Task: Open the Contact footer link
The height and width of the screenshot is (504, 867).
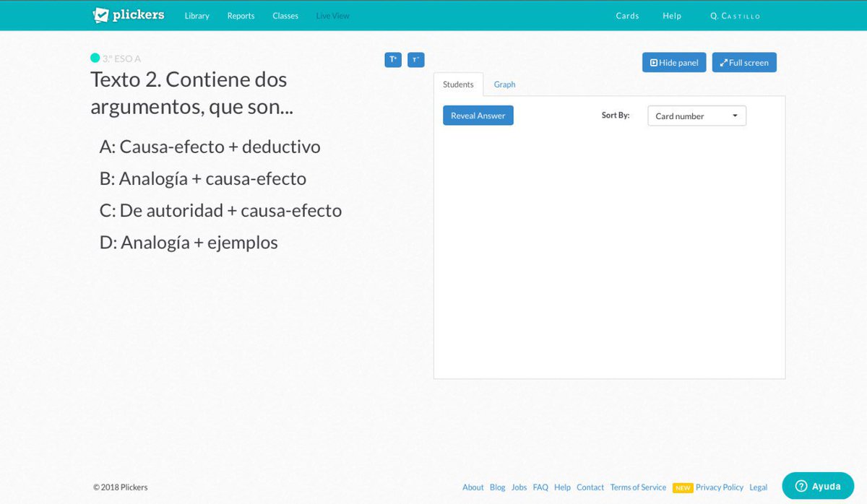Action: pyautogui.click(x=590, y=487)
